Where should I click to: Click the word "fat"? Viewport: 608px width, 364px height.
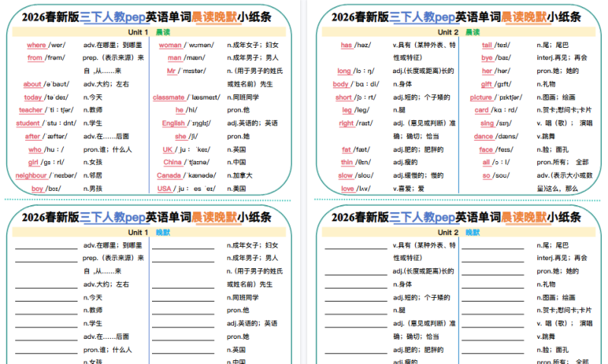coord(347,150)
